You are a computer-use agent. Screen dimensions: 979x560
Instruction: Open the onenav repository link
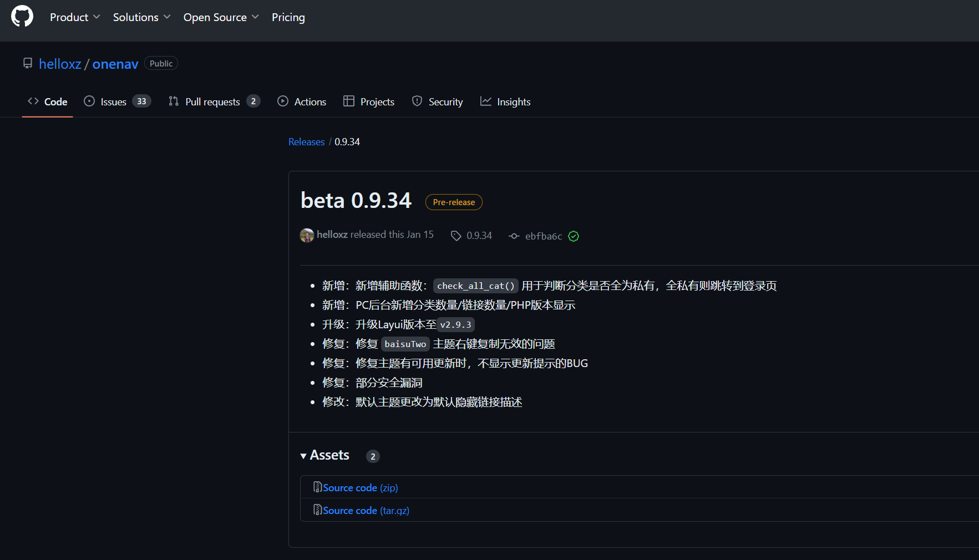(x=115, y=64)
